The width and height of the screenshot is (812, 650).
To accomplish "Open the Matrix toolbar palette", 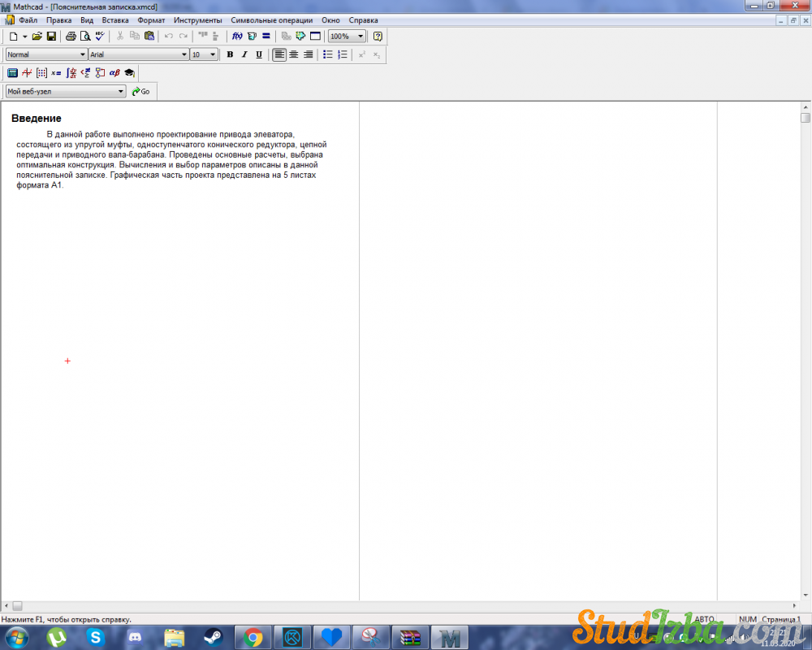I will (x=41, y=73).
